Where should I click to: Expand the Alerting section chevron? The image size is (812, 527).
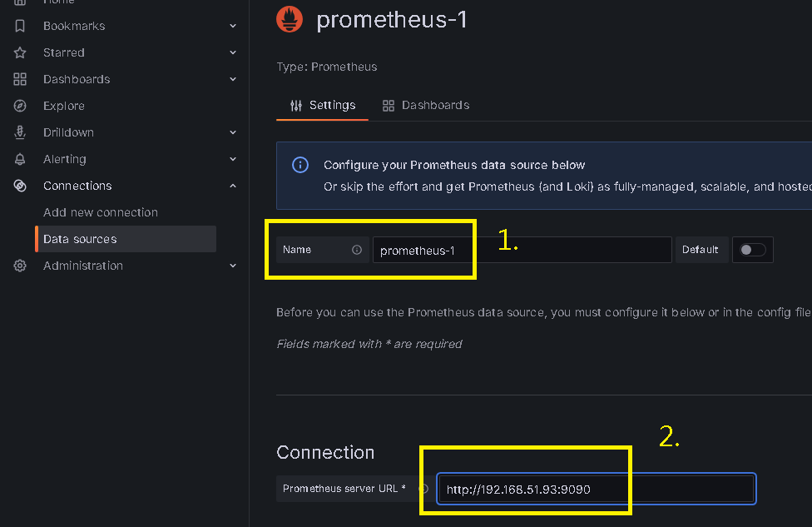coord(233,159)
